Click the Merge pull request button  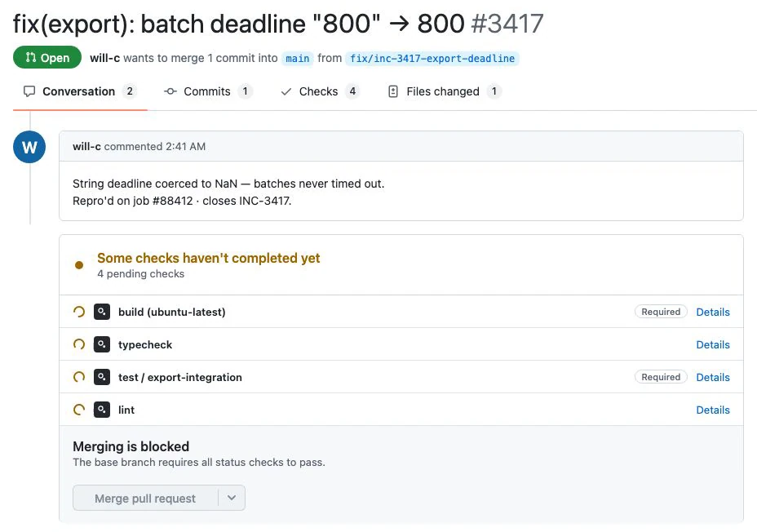coord(145,499)
